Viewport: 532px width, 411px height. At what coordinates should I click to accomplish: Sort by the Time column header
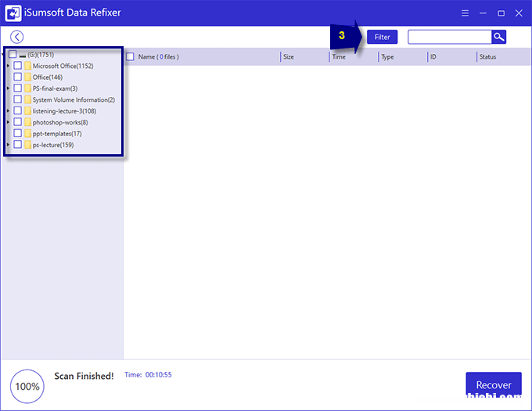pos(339,56)
